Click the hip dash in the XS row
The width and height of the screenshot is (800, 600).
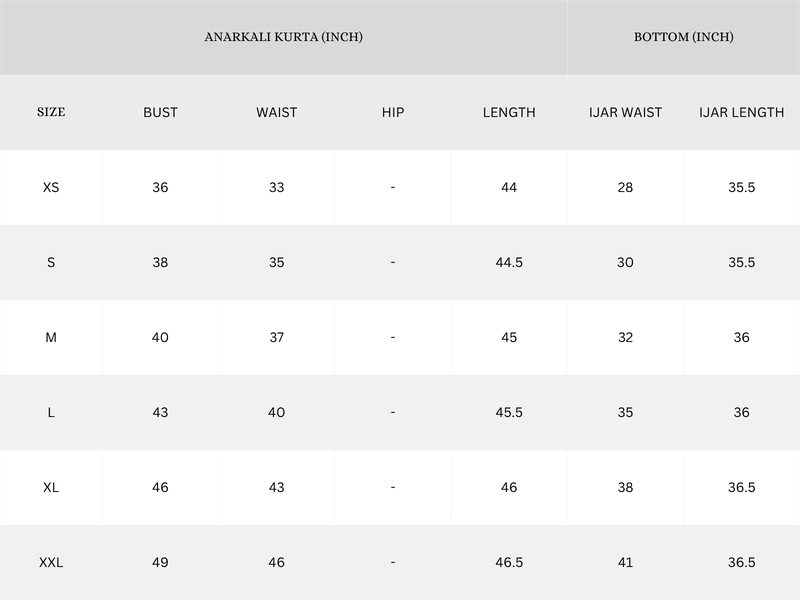point(393,187)
